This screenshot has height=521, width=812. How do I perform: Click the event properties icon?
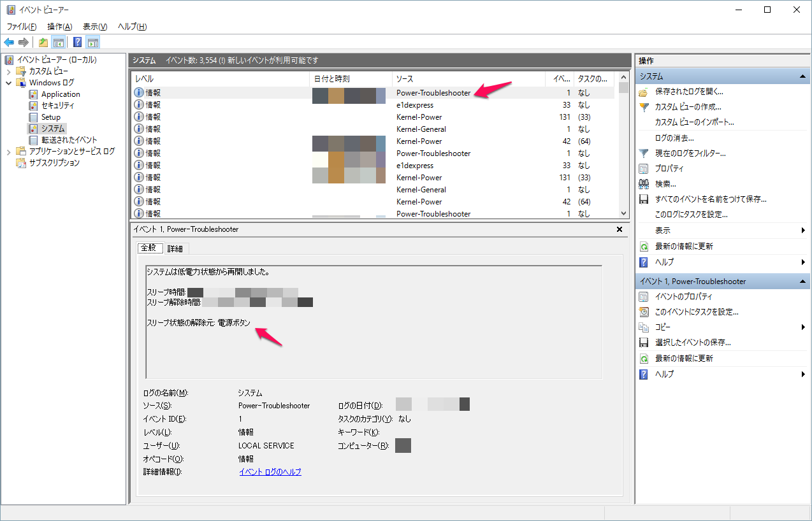643,297
